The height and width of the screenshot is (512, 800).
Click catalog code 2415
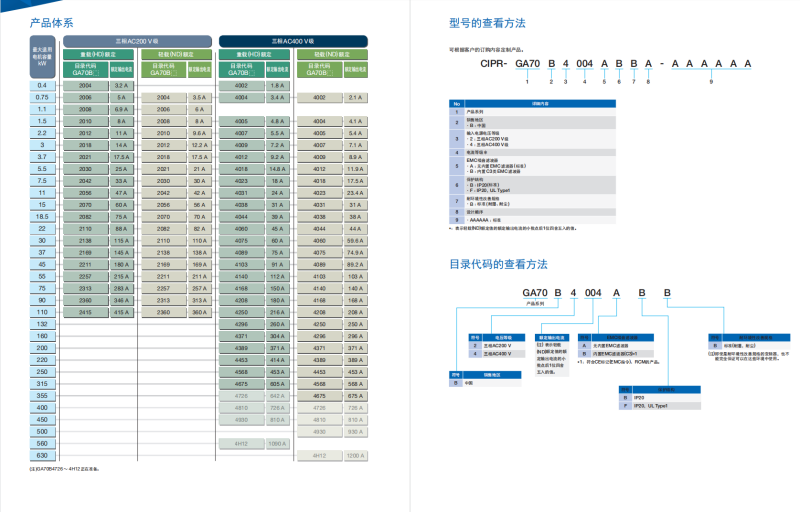pyautogui.click(x=85, y=312)
